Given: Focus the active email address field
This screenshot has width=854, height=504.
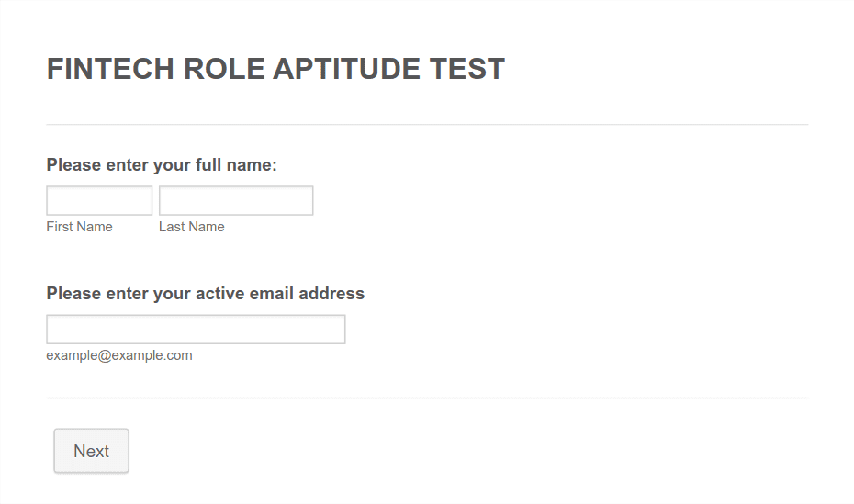Looking at the screenshot, I should [196, 330].
